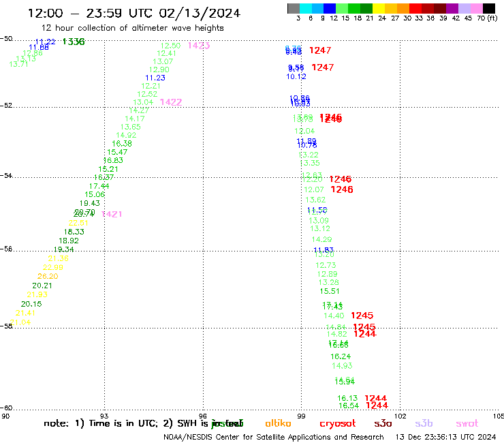The image size is (504, 443).
Task: Click the wave height value 16.54
Action: (349, 406)
